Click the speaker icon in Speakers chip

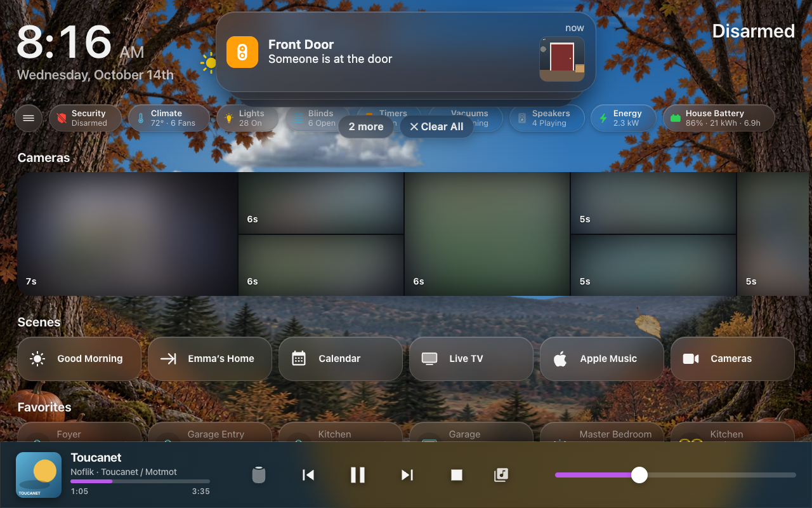[x=522, y=118]
